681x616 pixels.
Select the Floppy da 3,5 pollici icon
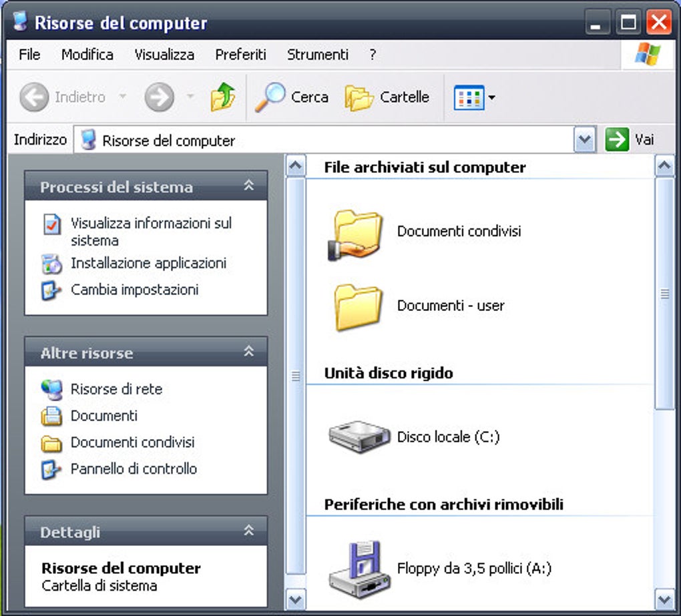tap(359, 569)
